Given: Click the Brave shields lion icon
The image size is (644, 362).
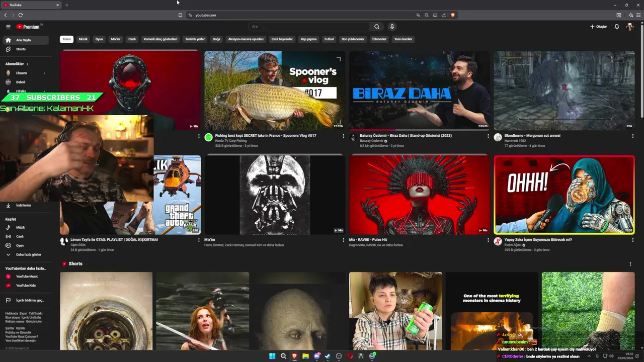Looking at the screenshot, I should pyautogui.click(x=453, y=15).
